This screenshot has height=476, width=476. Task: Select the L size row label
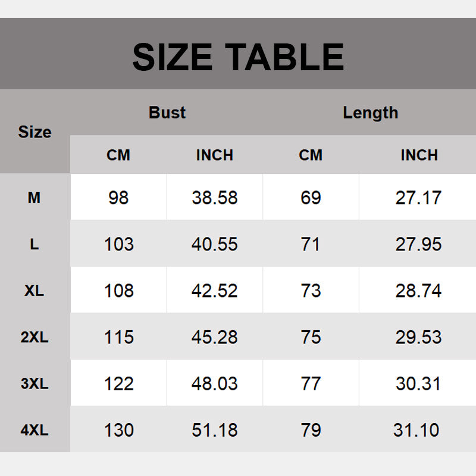click(35, 244)
